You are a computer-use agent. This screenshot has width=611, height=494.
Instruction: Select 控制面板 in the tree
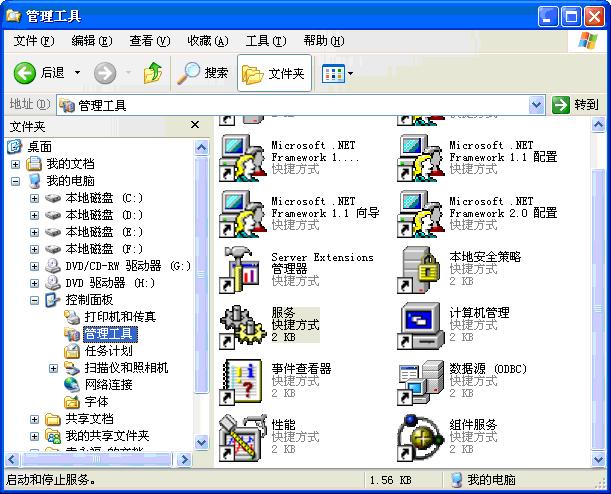tap(90, 300)
